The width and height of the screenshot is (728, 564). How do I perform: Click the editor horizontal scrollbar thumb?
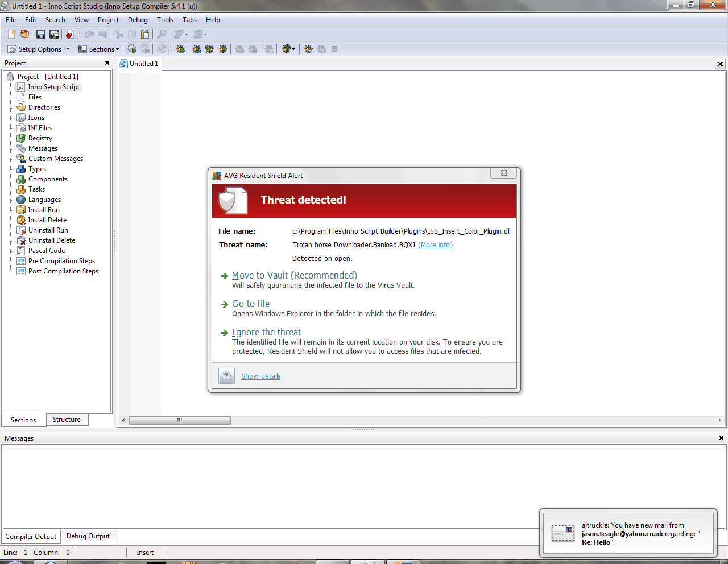(180, 421)
